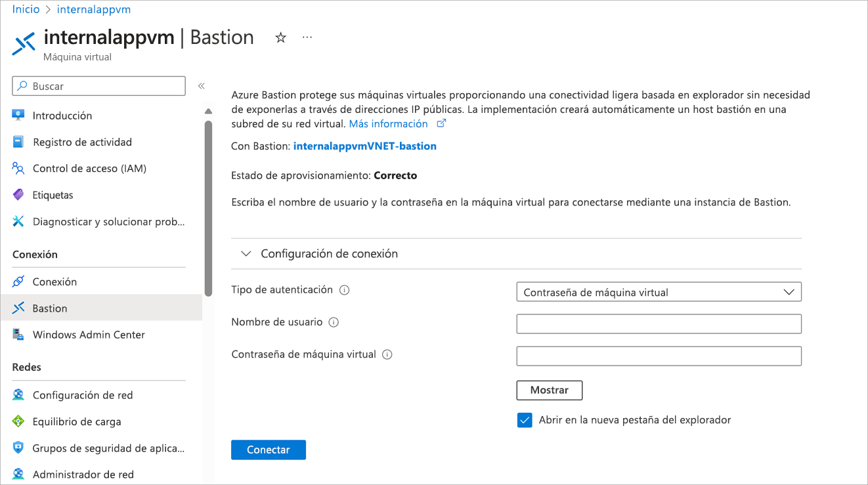Click the sidebar vertical scrollbar thumb
This screenshot has width=868, height=485.
point(208,208)
